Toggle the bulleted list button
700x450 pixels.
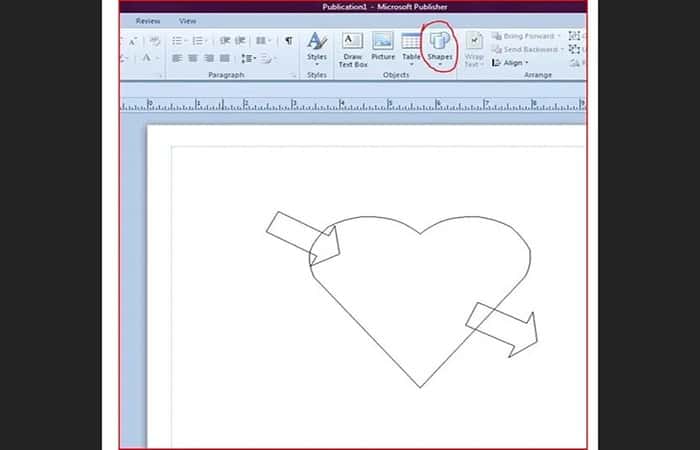[179, 41]
